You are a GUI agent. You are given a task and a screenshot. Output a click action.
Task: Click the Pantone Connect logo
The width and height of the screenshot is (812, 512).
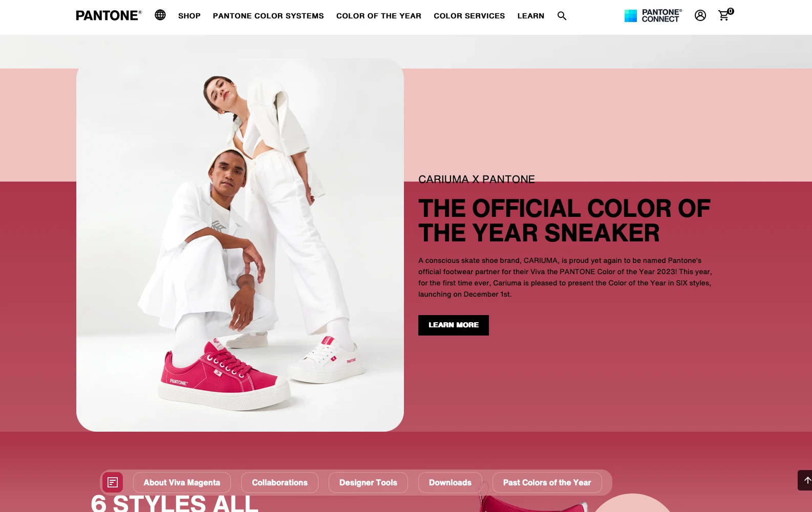(653, 16)
